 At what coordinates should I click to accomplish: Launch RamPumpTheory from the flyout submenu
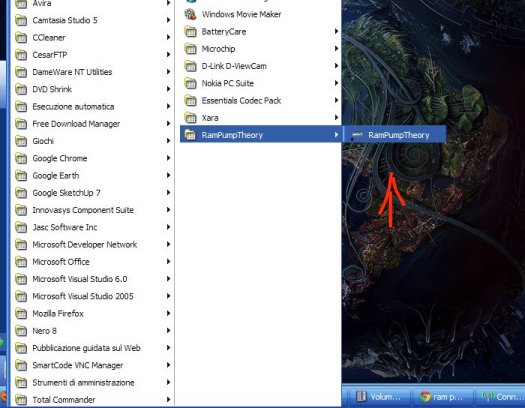[394, 135]
